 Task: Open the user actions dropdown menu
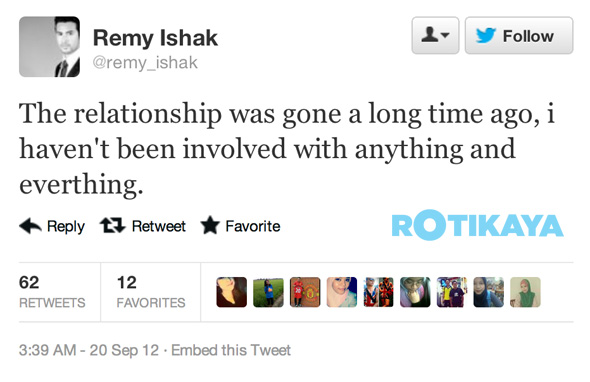(435, 35)
